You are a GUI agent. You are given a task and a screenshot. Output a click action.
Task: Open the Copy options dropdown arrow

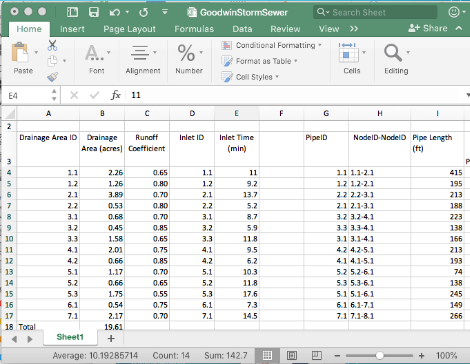click(64, 61)
